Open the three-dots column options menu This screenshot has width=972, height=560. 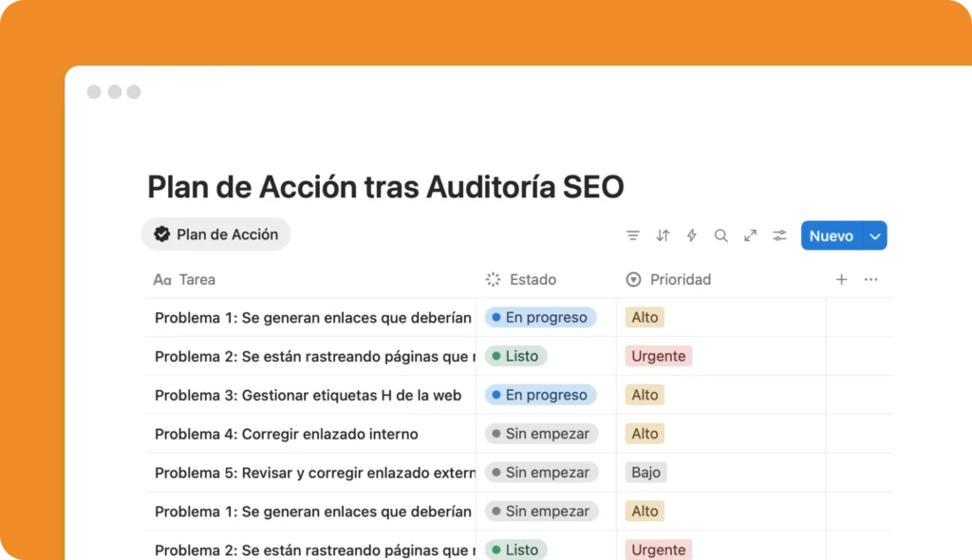(x=870, y=279)
